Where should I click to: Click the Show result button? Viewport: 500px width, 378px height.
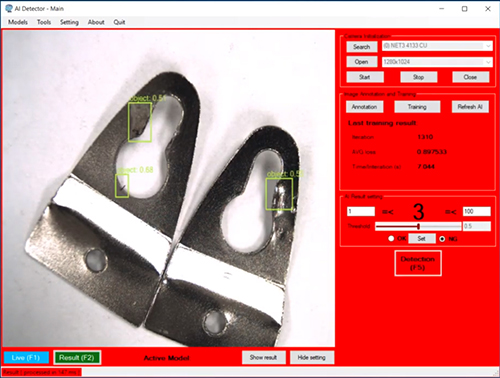[264, 357]
